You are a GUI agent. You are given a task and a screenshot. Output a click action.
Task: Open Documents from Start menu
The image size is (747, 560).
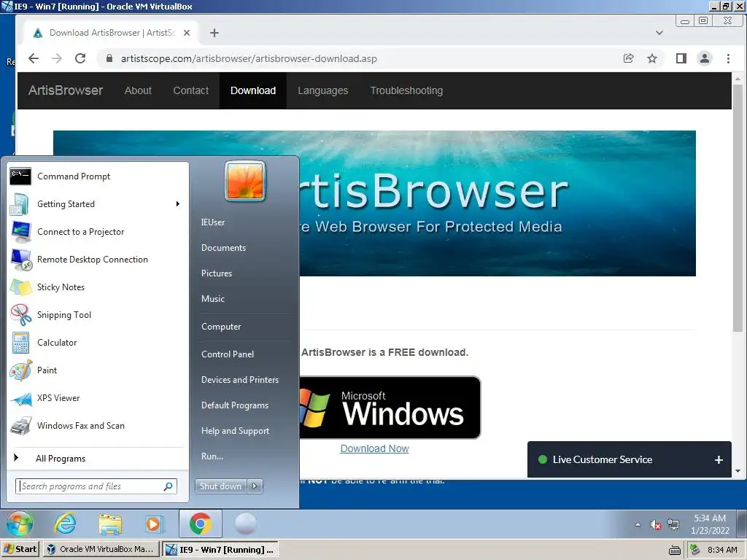click(223, 248)
